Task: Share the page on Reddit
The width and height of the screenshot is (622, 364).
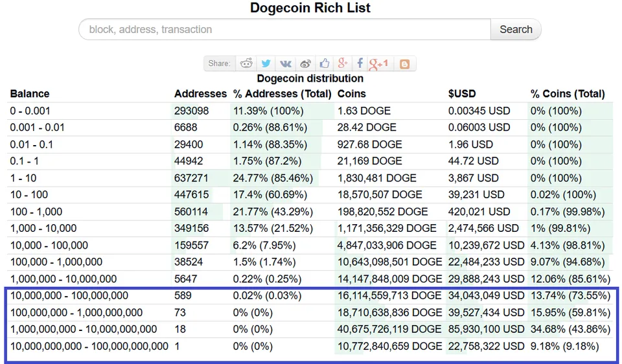Action: (x=246, y=63)
